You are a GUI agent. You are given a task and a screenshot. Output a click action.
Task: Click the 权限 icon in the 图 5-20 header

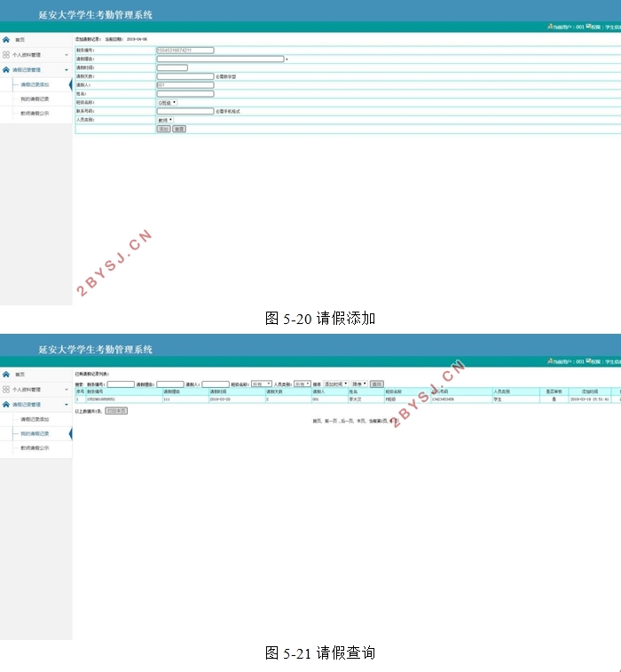click(588, 27)
